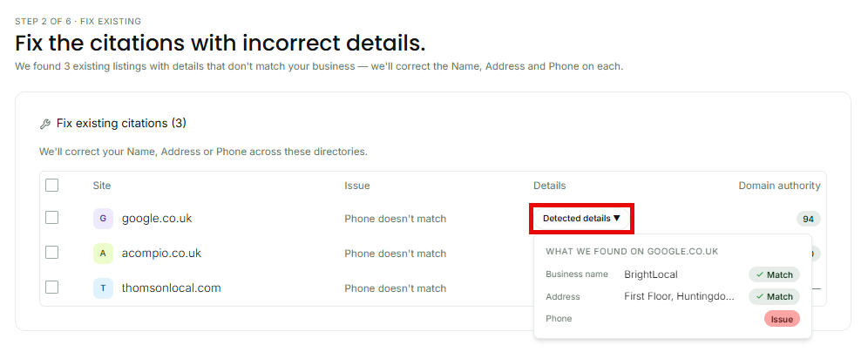
Task: Collapse the Detected details dropdown
Action: click(x=582, y=219)
